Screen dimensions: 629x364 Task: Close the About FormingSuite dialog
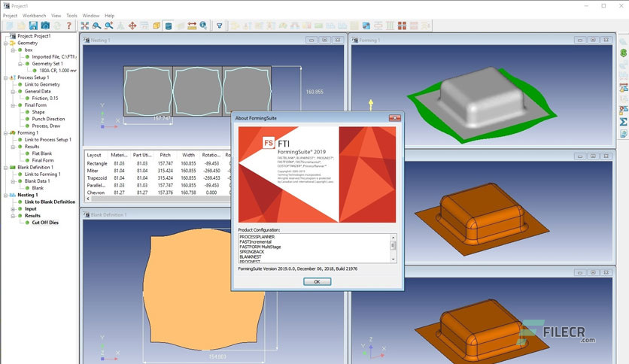point(395,118)
